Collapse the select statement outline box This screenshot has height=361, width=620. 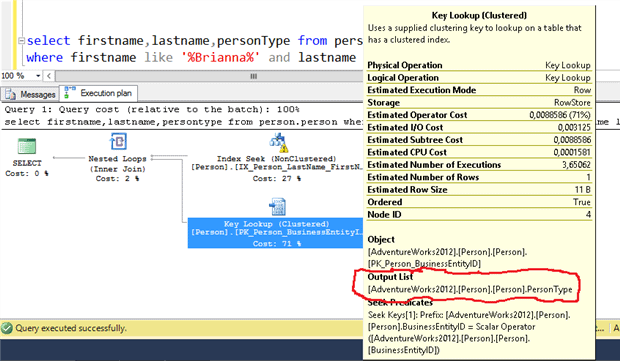pos(21,41)
